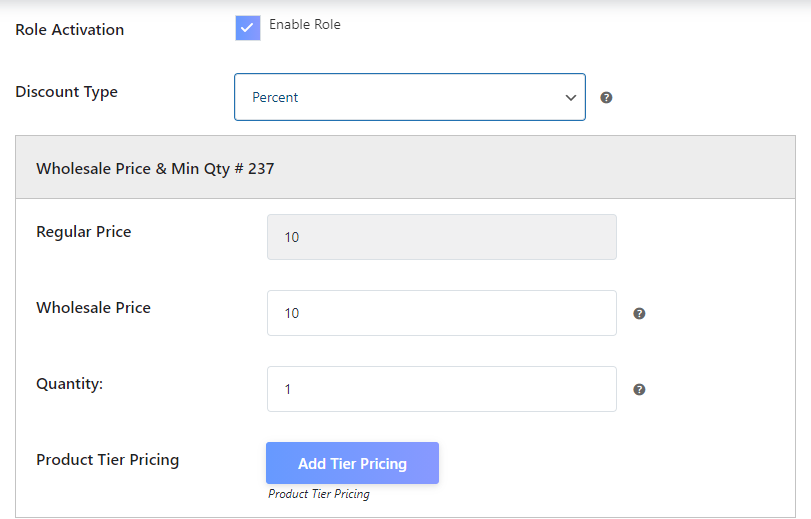Click inside the Regular Price field
This screenshot has width=811, height=519.
(441, 237)
